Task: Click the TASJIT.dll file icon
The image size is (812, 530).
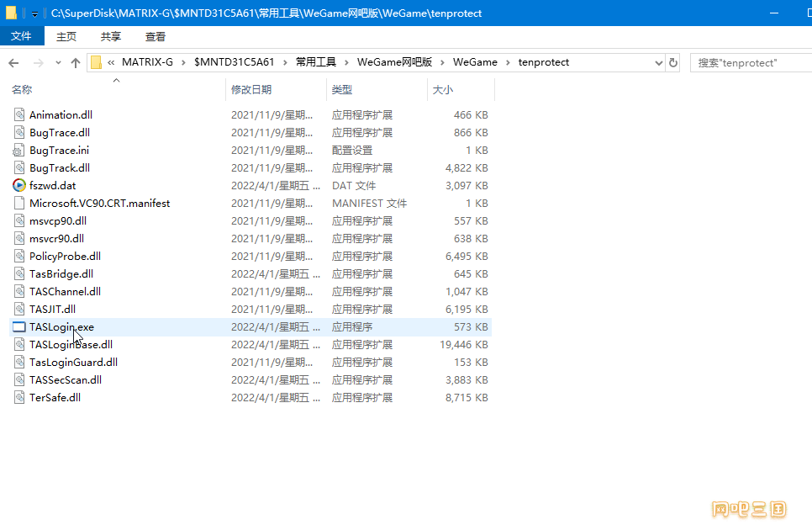Action: click(x=19, y=309)
